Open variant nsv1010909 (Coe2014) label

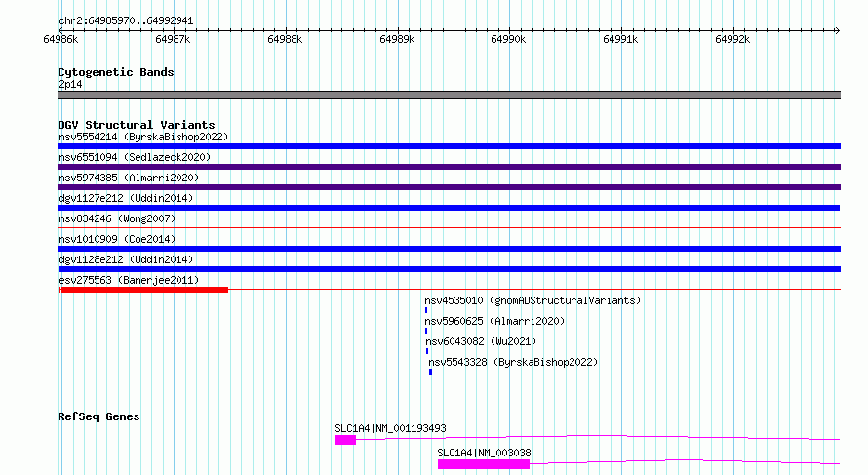coord(117,239)
